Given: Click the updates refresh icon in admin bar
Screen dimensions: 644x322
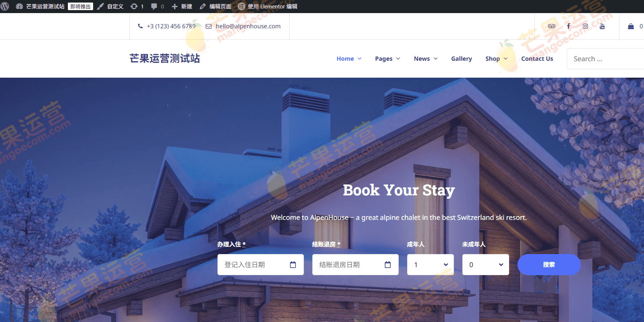Looking at the screenshot, I should click(134, 6).
